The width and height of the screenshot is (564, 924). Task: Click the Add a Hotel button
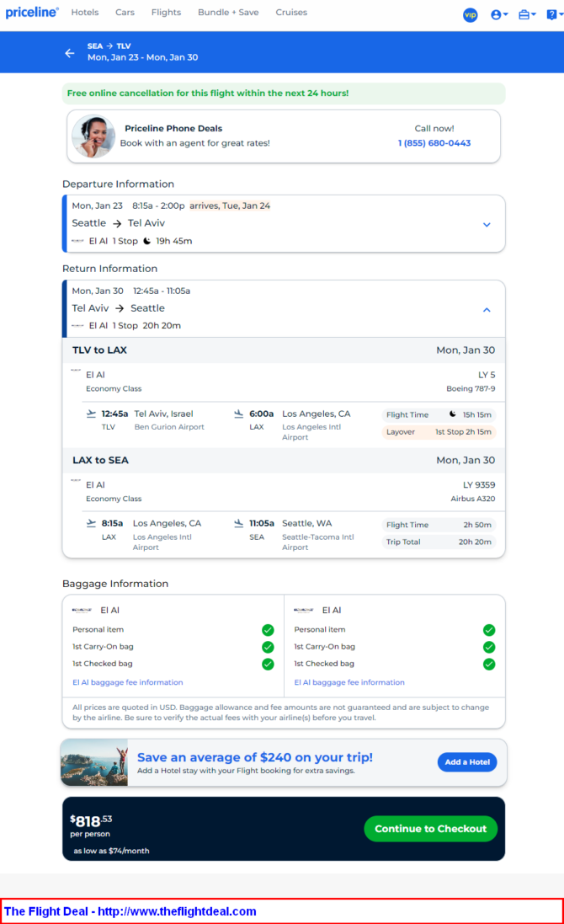click(467, 762)
